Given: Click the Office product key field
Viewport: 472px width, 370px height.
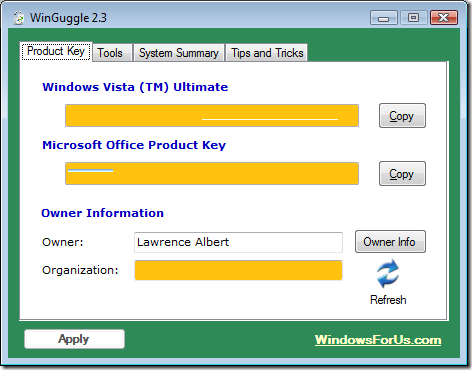Looking at the screenshot, I should point(212,174).
